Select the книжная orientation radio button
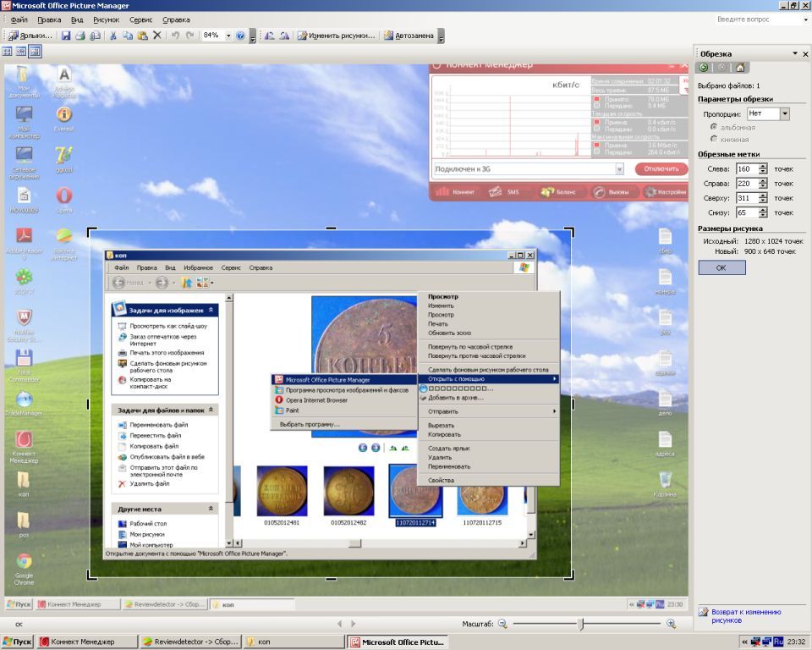Viewport: 812px width, 650px height. tap(714, 139)
